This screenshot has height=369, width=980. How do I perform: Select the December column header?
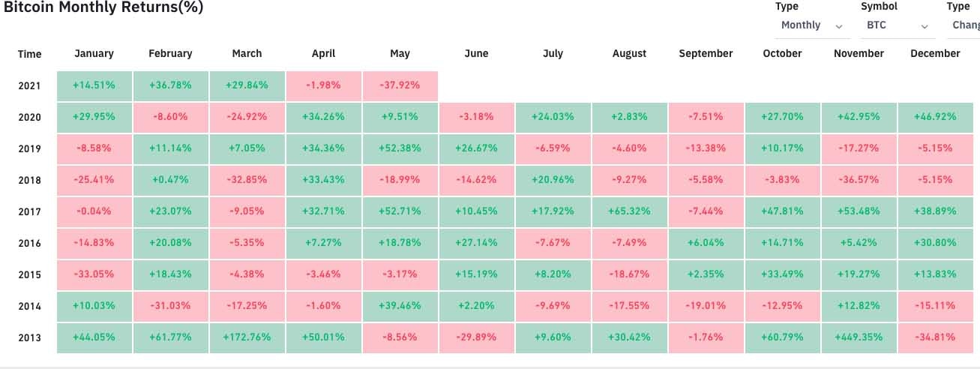pyautogui.click(x=935, y=53)
